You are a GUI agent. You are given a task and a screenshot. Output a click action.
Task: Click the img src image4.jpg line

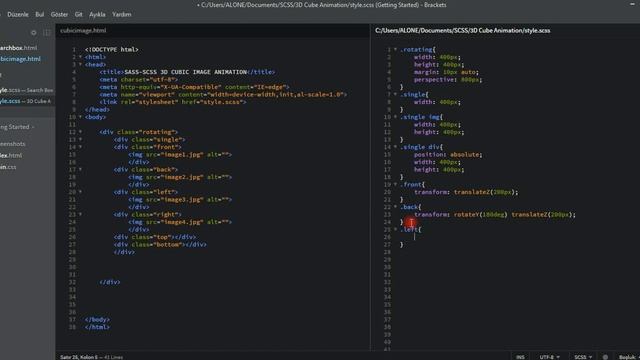pos(180,222)
